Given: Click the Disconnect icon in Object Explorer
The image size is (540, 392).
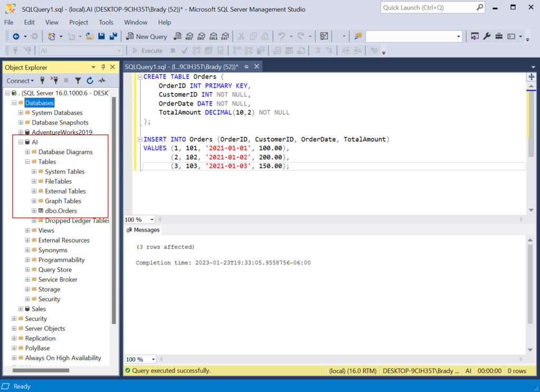Looking at the screenshot, I should 55,81.
